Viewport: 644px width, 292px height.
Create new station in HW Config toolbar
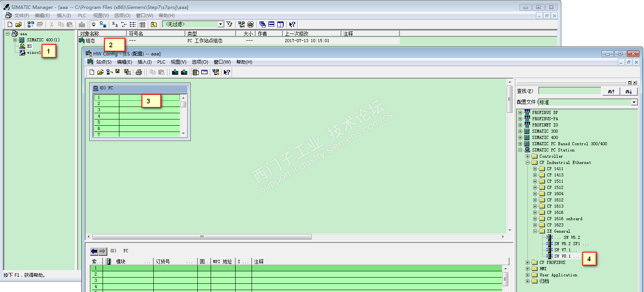click(x=92, y=72)
